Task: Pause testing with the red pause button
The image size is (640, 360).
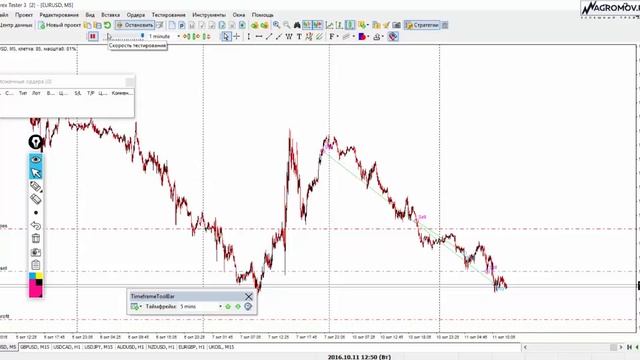Action: click(x=93, y=36)
